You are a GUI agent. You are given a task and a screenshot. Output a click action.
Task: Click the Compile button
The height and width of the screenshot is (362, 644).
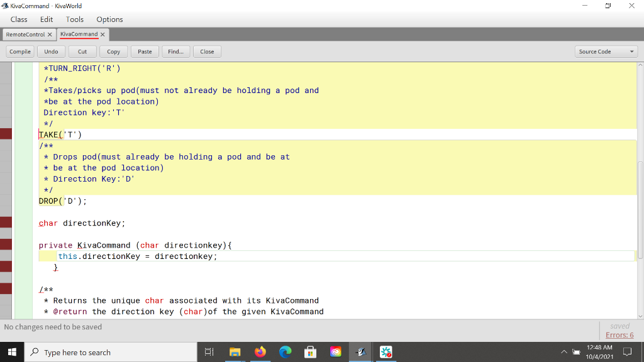[x=19, y=51]
